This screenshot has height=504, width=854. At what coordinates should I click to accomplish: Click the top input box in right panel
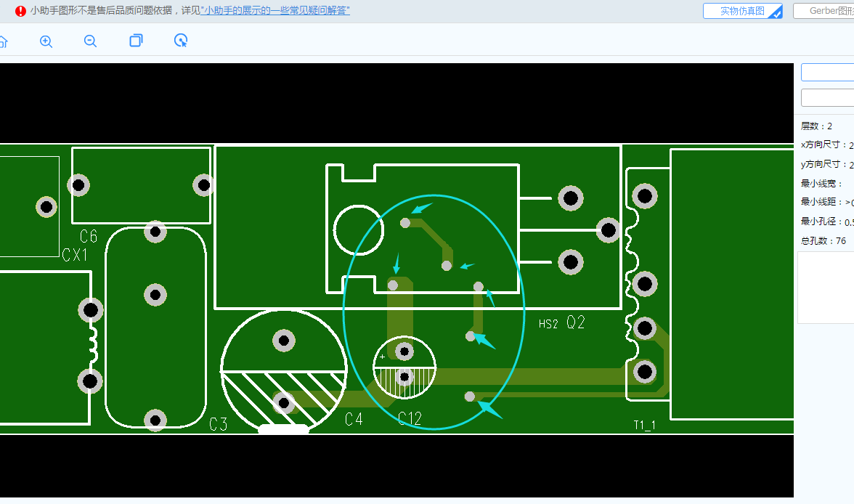[828, 72]
